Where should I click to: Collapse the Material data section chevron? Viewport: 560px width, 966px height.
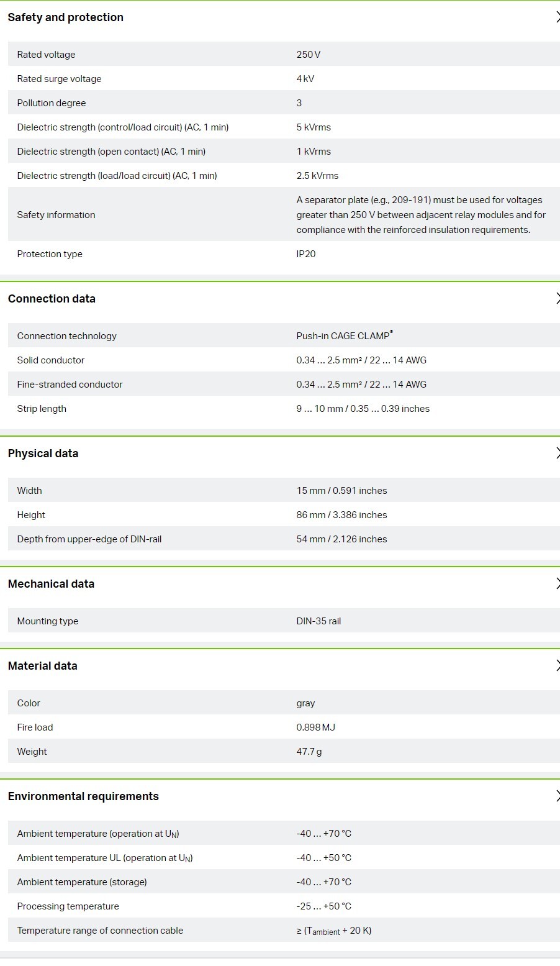pos(557,666)
